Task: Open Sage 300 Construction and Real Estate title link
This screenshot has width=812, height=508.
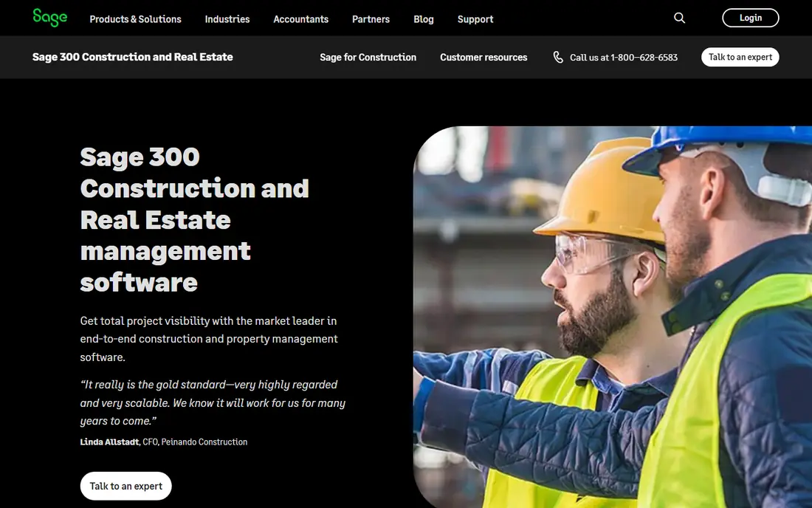Action: click(133, 57)
